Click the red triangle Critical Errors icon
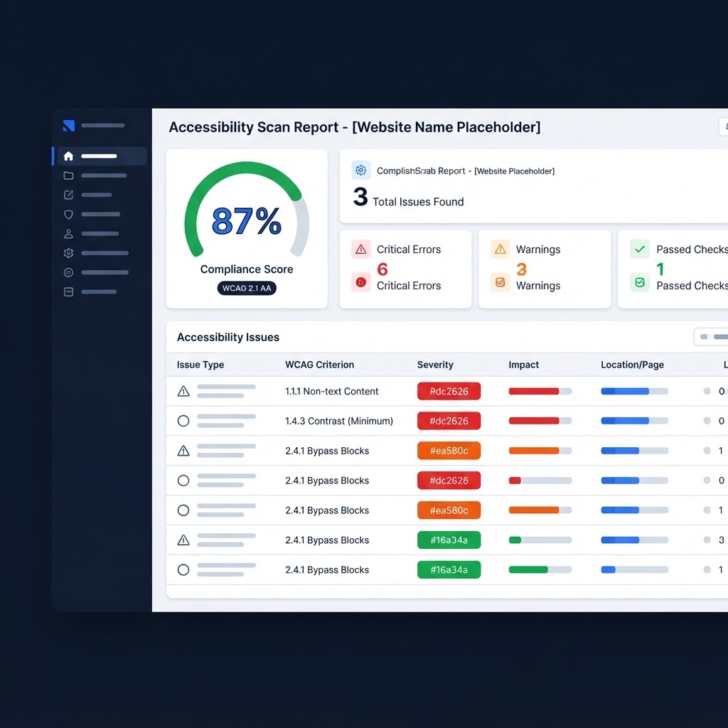This screenshot has width=728, height=728. coord(360,250)
